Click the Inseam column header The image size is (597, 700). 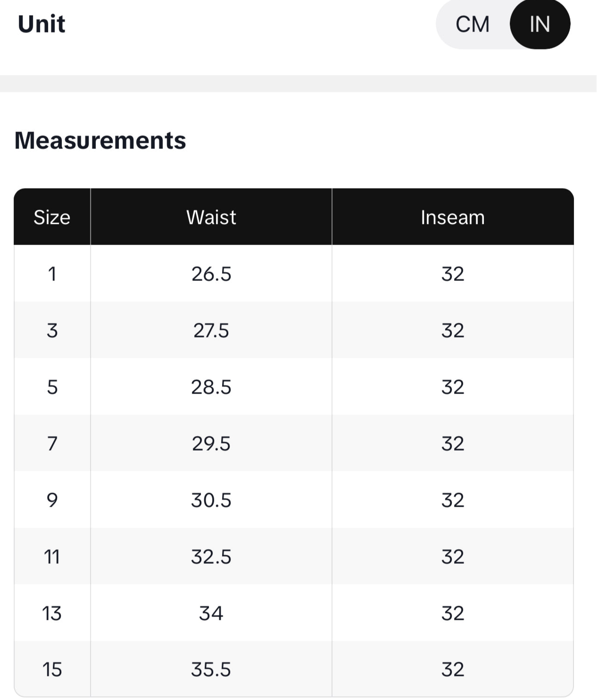click(x=452, y=217)
